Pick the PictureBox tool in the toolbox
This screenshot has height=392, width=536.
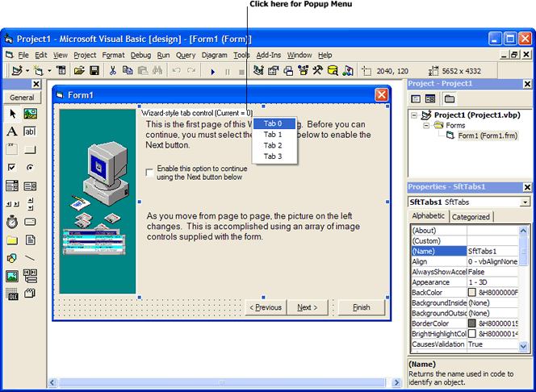click(30, 114)
